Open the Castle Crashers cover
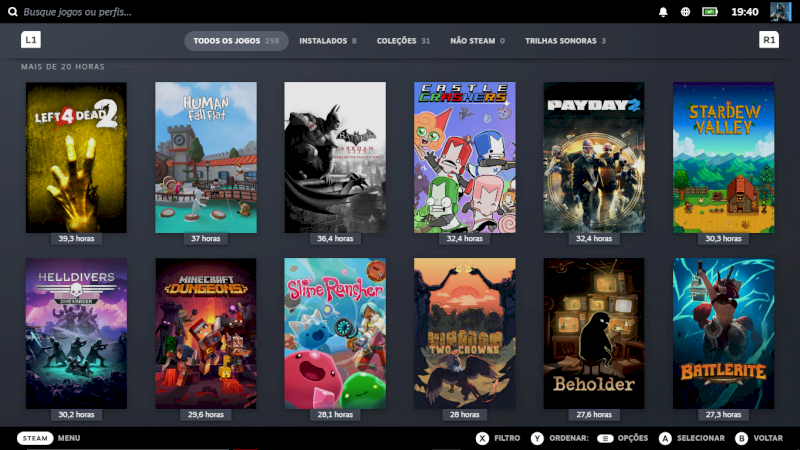This screenshot has height=450, width=800. pos(464,157)
